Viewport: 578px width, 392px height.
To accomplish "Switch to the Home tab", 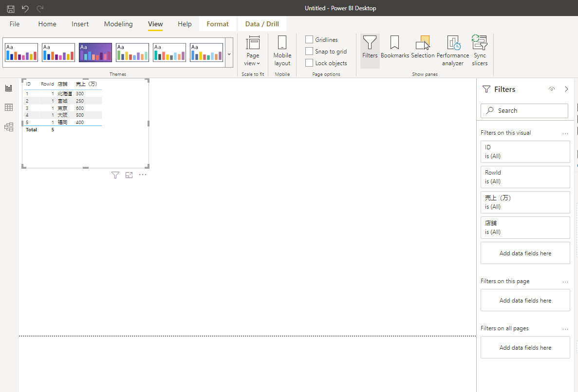I will click(x=47, y=24).
